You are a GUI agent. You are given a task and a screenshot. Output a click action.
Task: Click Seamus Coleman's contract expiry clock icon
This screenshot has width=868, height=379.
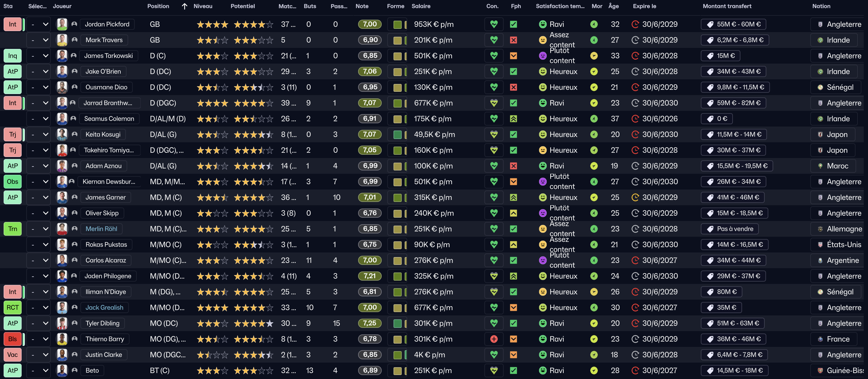pos(635,119)
